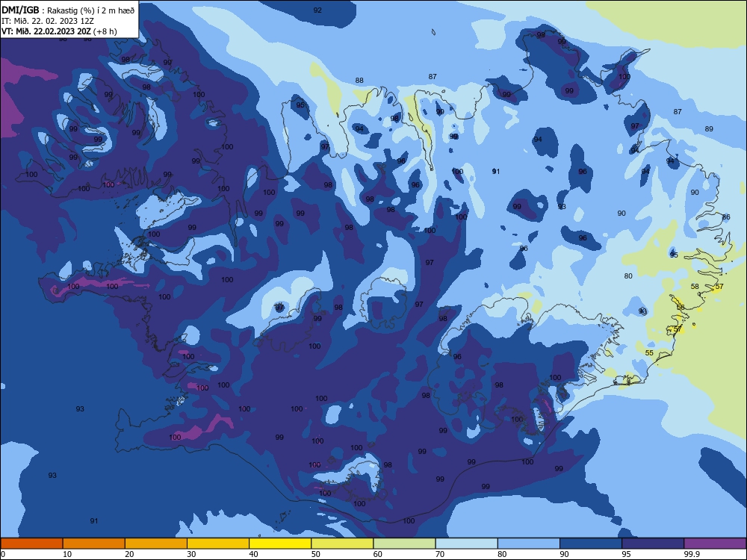Click the amber 30–40 legend swatch
This screenshot has height=560, width=747.
[x=218, y=544]
